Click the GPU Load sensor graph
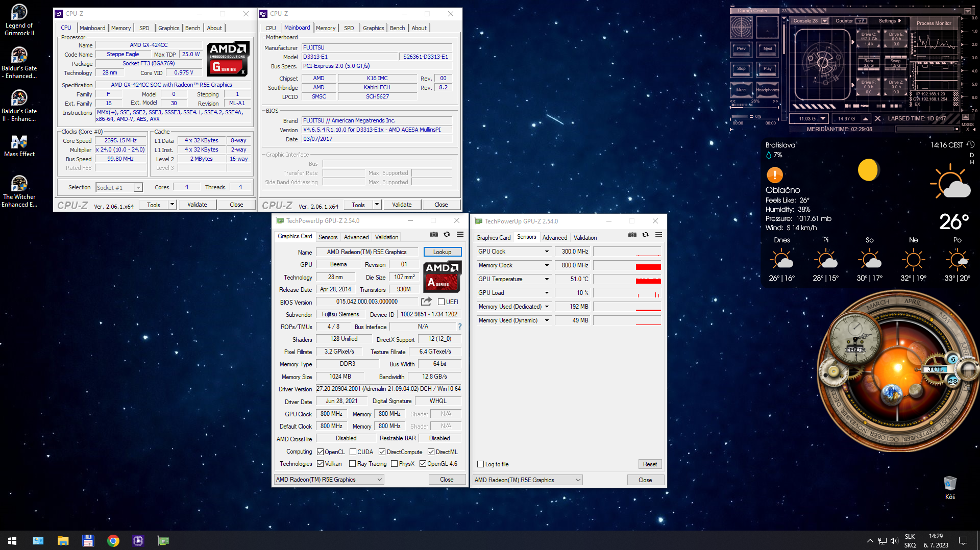This screenshot has height=550, width=980. [627, 293]
